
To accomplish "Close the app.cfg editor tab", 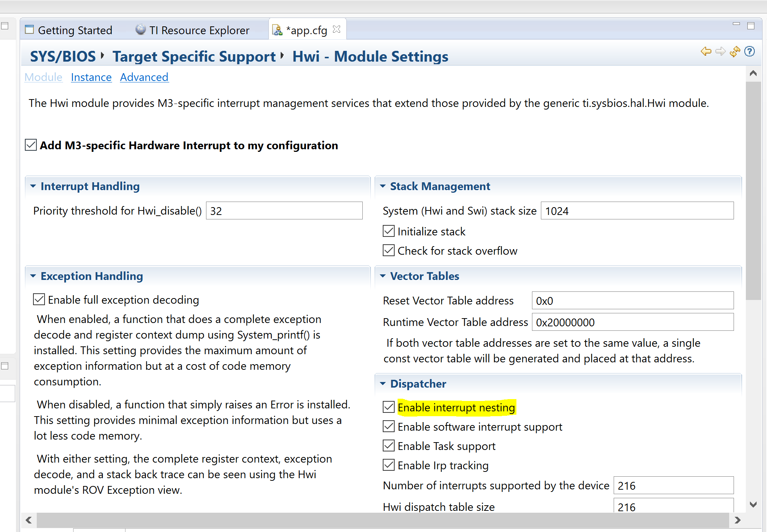I will coord(337,29).
